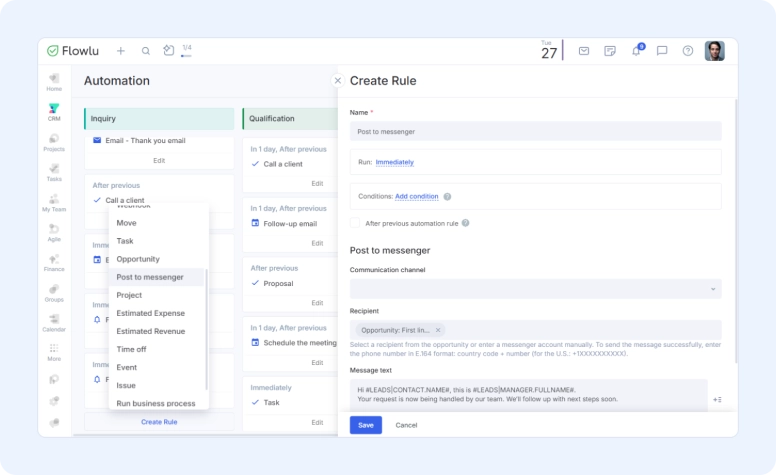The image size is (776, 475).
Task: Open the Communication channel dropdown
Action: (x=535, y=289)
